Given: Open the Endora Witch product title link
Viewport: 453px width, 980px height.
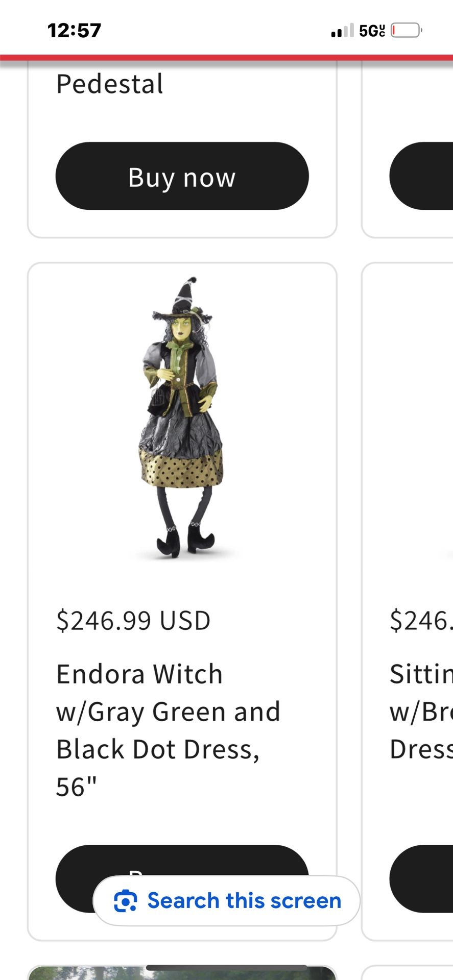Looking at the screenshot, I should pyautogui.click(x=169, y=730).
